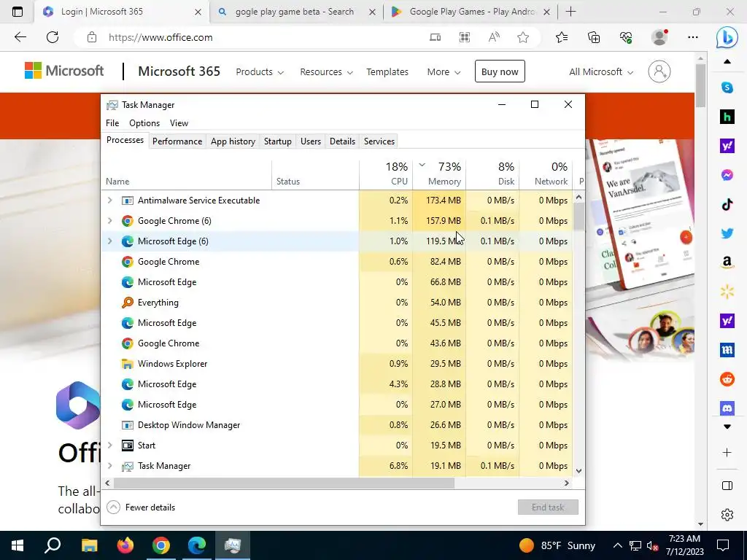The width and height of the screenshot is (747, 560).
Task: Open the Favorites list icon
Action: click(562, 37)
